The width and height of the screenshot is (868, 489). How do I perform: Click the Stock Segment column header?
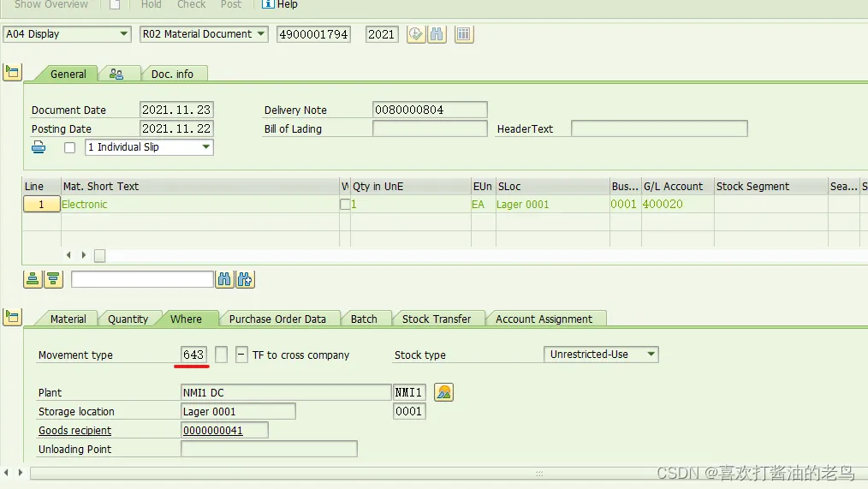(770, 187)
